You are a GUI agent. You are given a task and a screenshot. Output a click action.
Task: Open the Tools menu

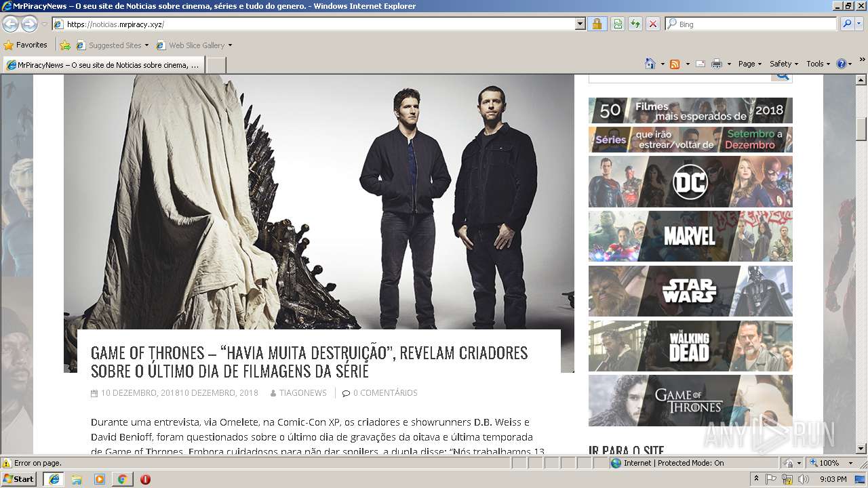click(818, 64)
